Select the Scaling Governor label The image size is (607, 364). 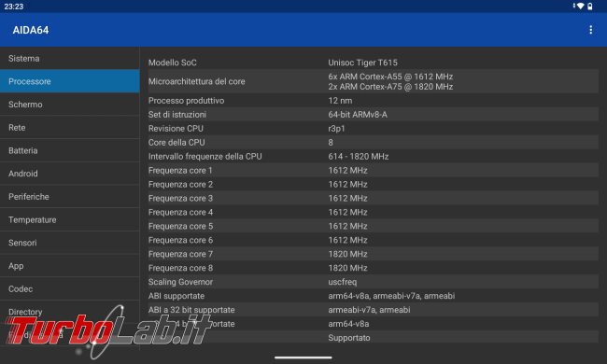coord(180,282)
